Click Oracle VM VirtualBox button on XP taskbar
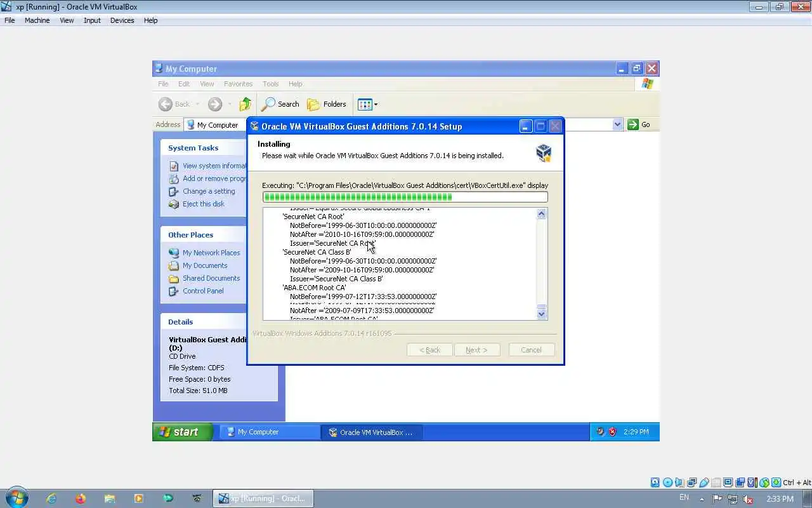This screenshot has height=508, width=812. tap(372, 432)
